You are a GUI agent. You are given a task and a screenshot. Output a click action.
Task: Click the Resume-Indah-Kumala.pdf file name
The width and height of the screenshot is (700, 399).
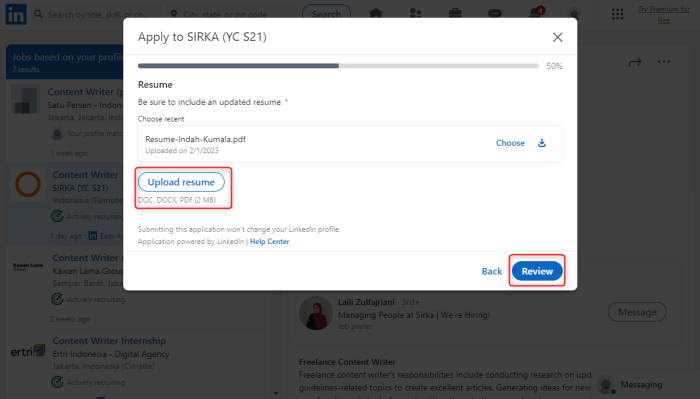point(196,139)
